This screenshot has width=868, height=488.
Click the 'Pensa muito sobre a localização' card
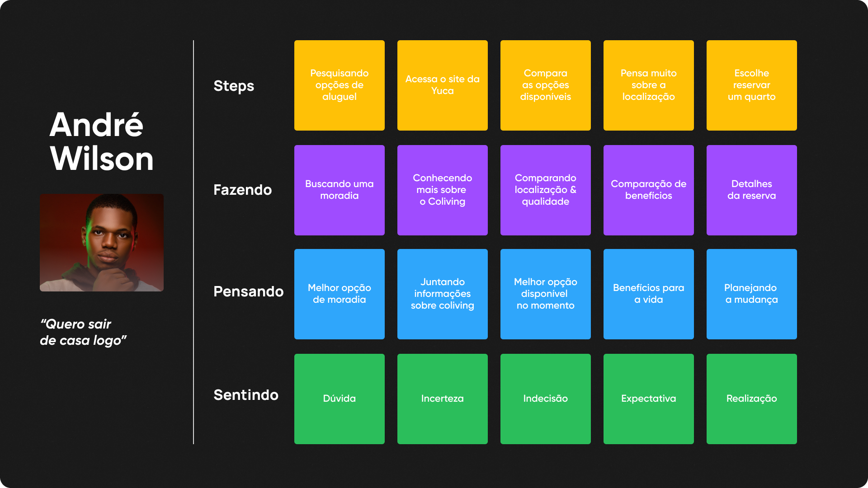click(649, 85)
